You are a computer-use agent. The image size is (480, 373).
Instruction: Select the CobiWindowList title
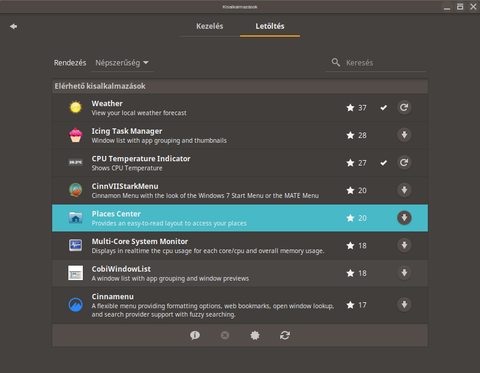click(121, 269)
